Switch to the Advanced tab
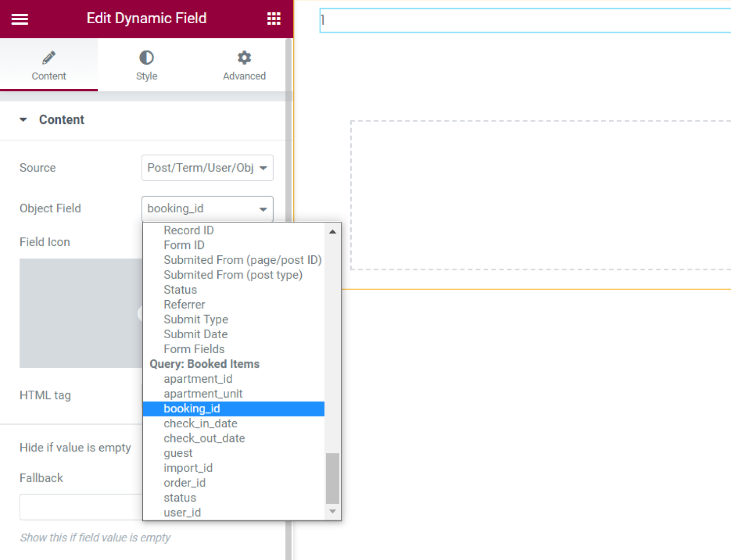The image size is (731, 560). coord(244,65)
